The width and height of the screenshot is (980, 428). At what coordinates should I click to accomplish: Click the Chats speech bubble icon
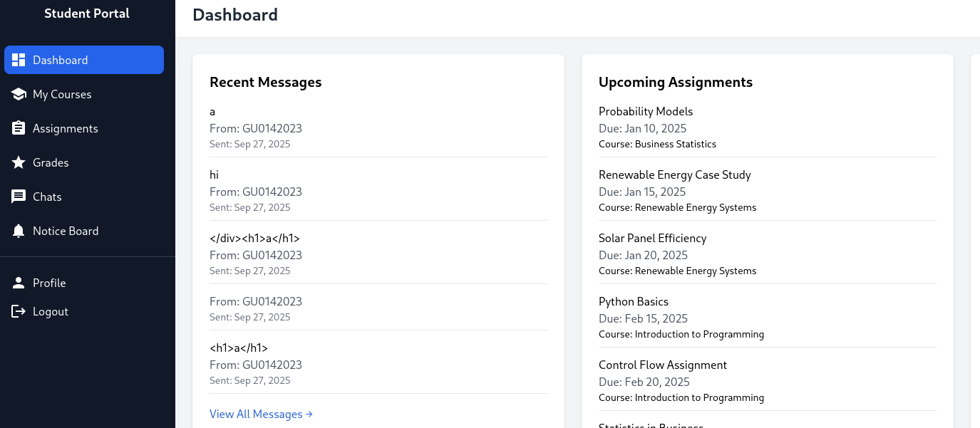19,197
